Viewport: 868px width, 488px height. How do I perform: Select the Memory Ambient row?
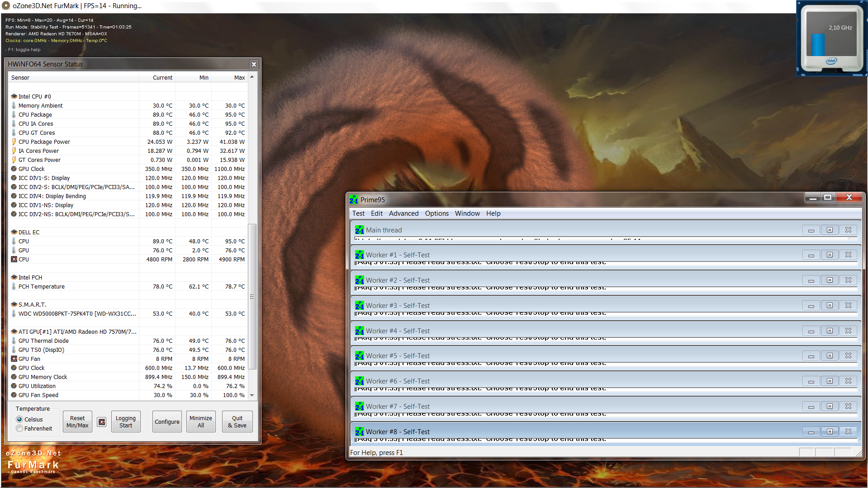[128, 105]
